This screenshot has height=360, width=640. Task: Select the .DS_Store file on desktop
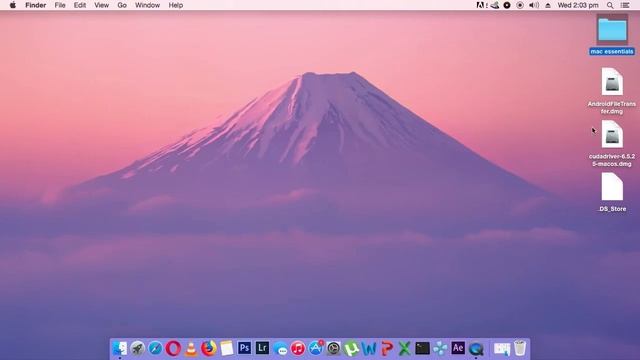pos(612,187)
